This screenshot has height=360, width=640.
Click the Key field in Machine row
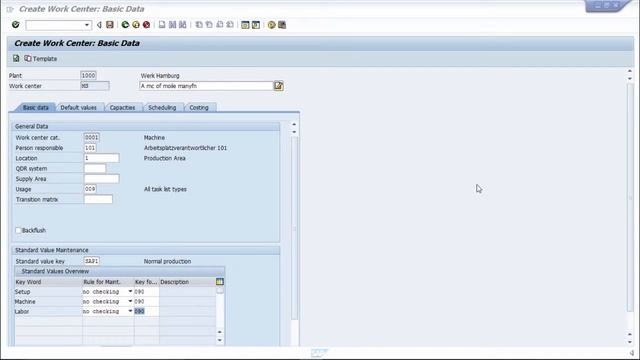(x=147, y=301)
